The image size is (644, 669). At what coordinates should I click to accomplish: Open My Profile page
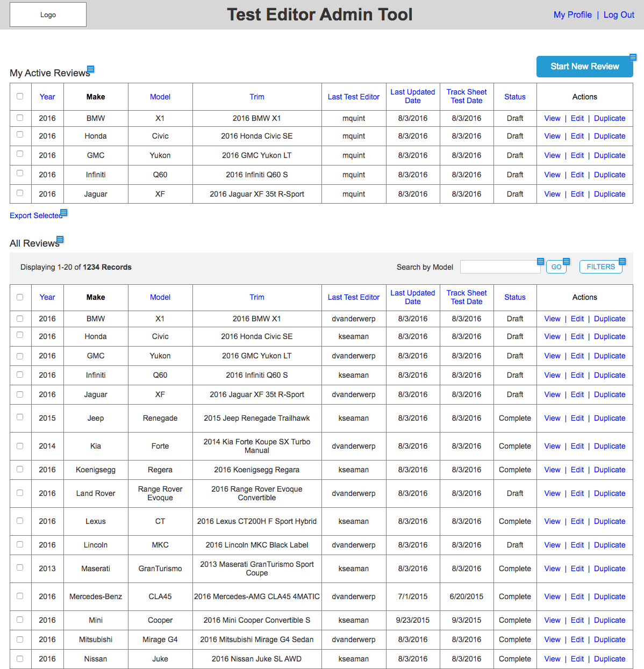[573, 15]
